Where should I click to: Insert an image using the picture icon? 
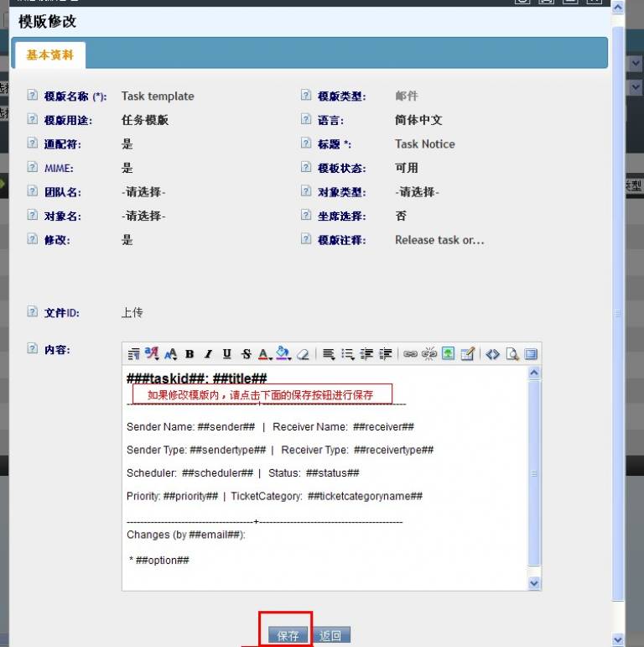pos(449,354)
